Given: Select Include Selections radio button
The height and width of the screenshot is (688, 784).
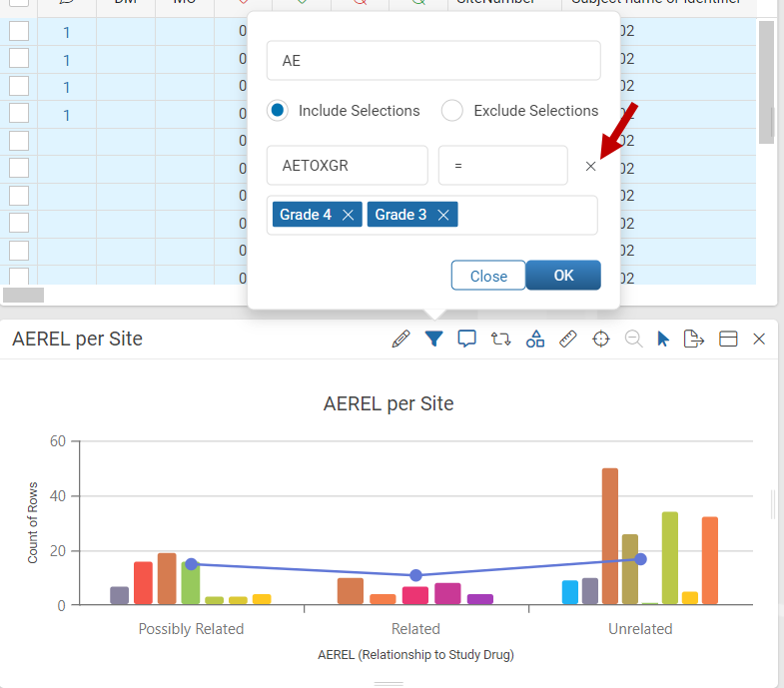Looking at the screenshot, I should pos(278,110).
